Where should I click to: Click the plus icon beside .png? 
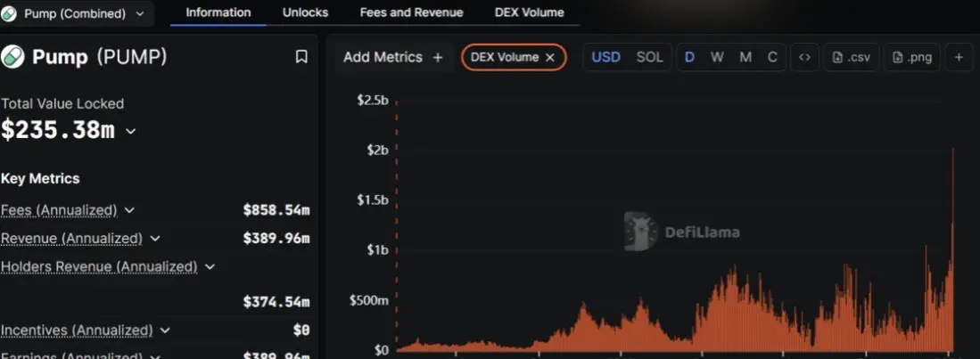pyautogui.click(x=959, y=57)
